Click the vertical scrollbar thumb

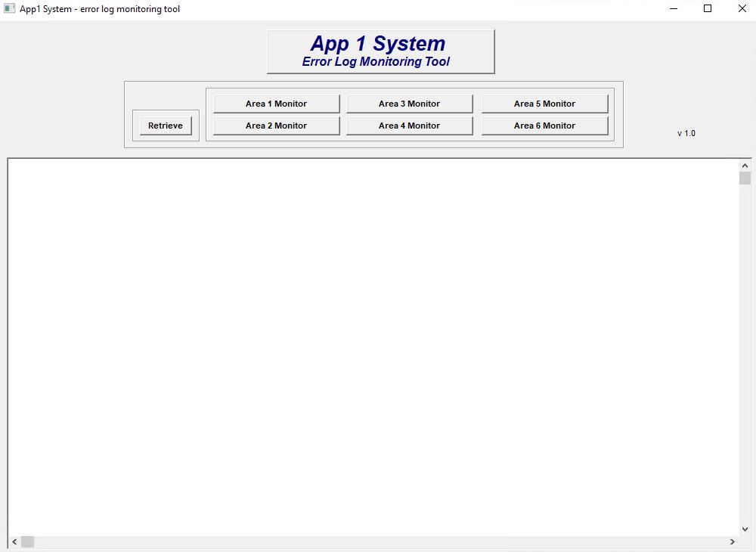coord(745,178)
